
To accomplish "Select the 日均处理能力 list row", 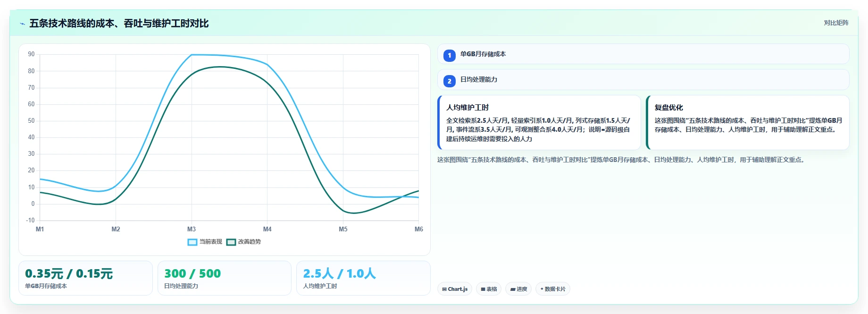I will [x=643, y=80].
